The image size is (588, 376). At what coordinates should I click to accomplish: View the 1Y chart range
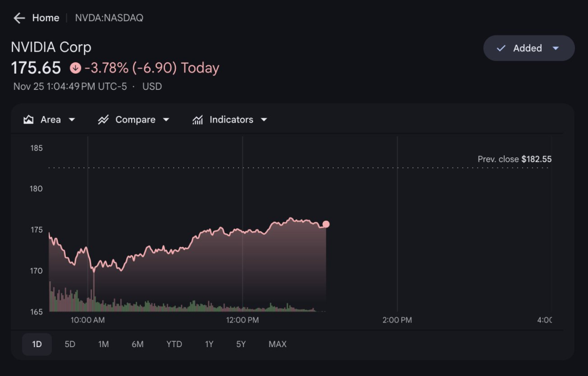[x=209, y=344]
